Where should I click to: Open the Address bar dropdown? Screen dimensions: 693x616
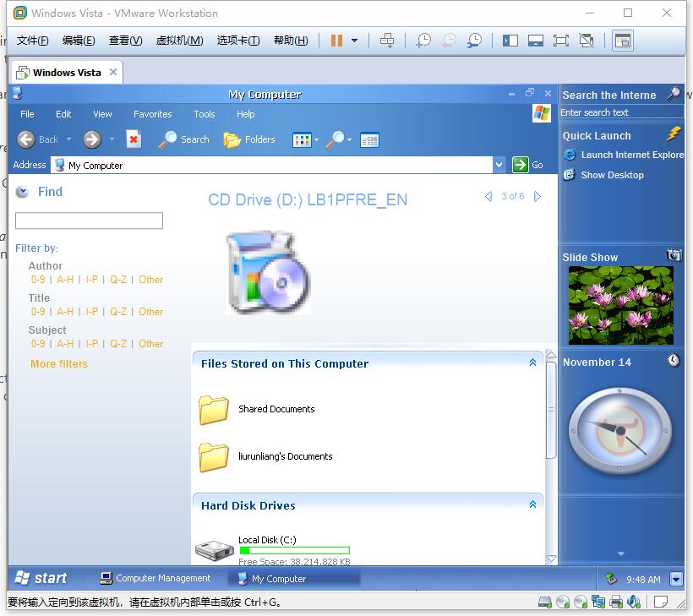[x=499, y=165]
